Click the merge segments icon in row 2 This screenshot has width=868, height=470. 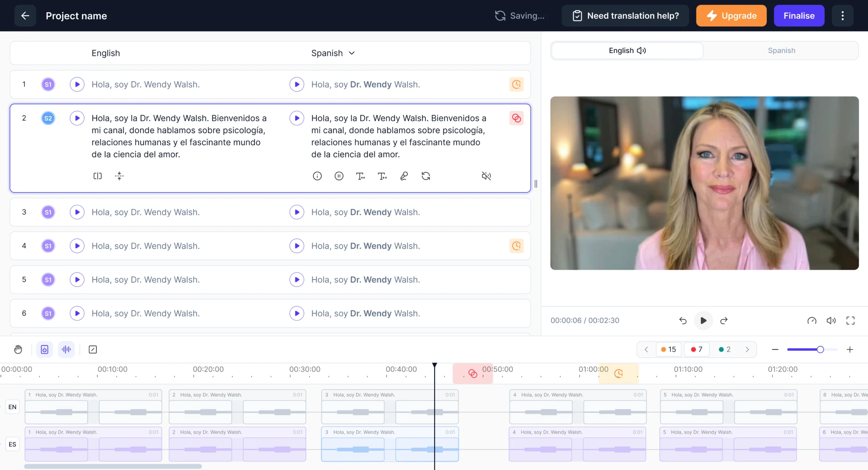(119, 176)
